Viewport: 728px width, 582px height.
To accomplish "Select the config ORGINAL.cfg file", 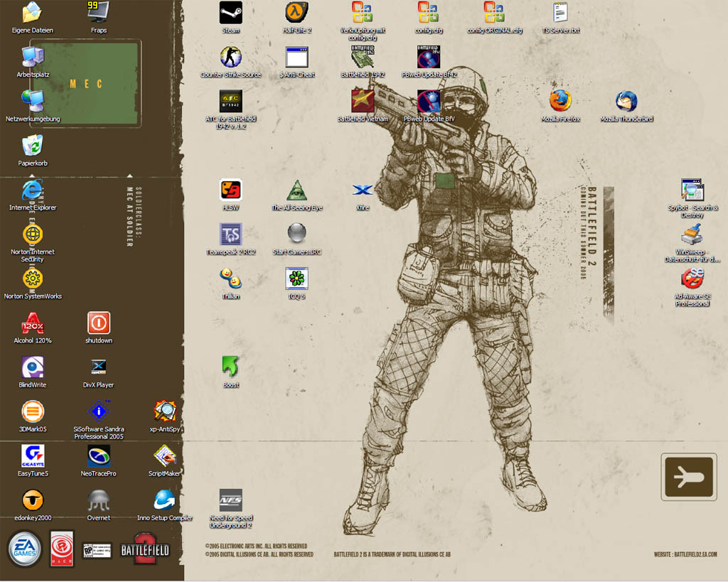I will [x=495, y=13].
